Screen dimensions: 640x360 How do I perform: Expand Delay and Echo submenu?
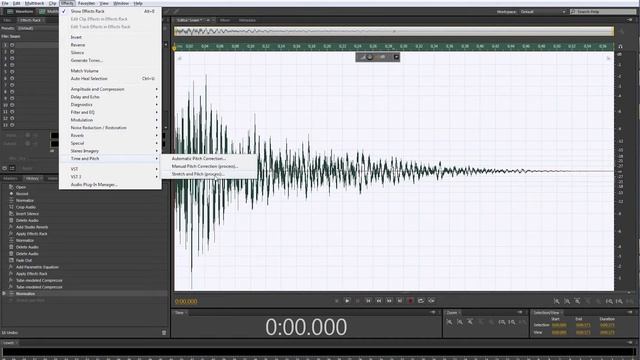[x=110, y=97]
